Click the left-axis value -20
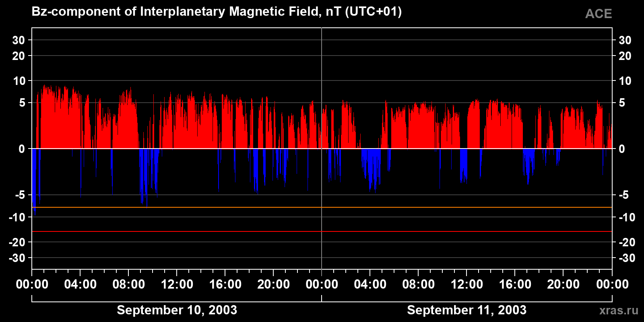 click(x=17, y=242)
